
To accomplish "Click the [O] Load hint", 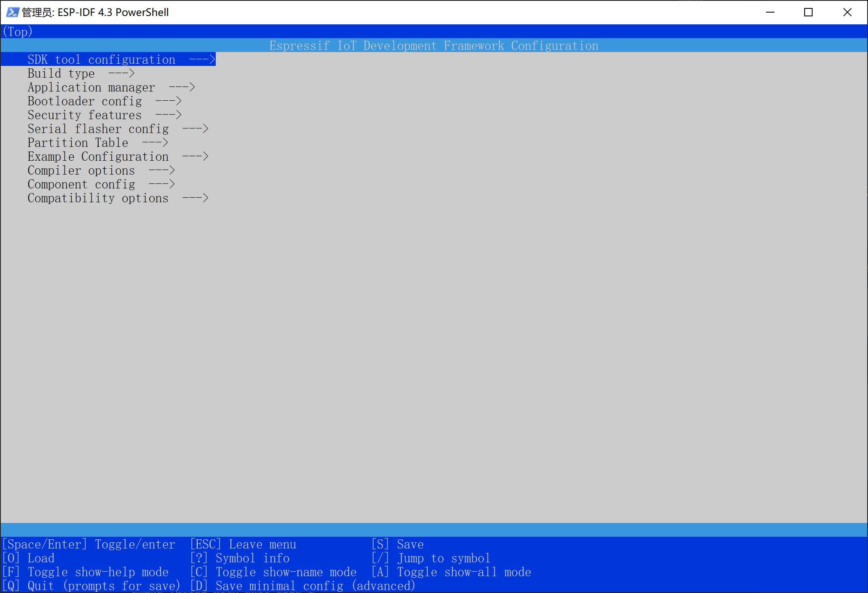I will pos(29,558).
